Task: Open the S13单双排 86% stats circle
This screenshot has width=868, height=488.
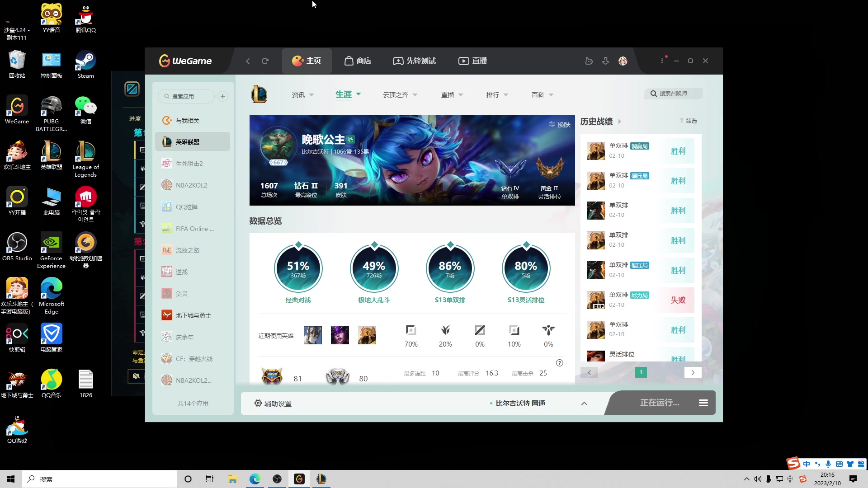Action: (x=450, y=268)
